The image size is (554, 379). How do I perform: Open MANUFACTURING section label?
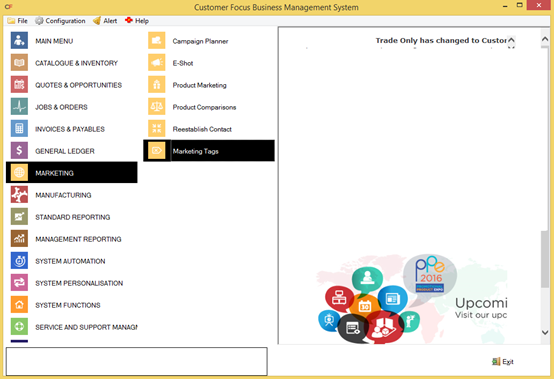(x=63, y=195)
